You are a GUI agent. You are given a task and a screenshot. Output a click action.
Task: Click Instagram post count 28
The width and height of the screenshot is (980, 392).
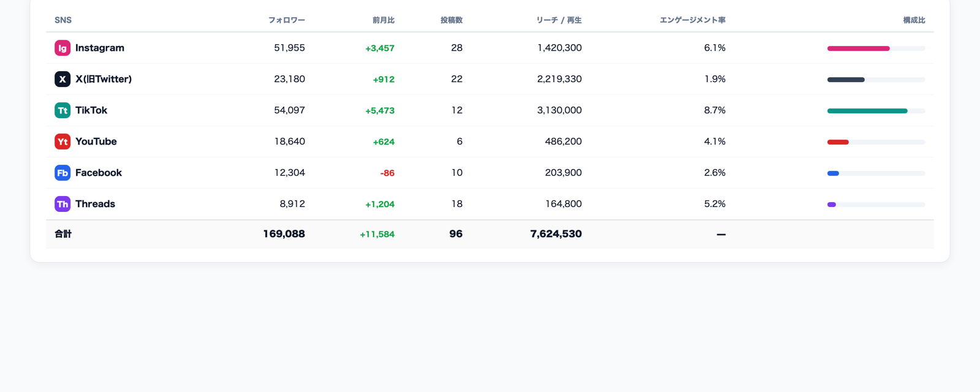[457, 48]
